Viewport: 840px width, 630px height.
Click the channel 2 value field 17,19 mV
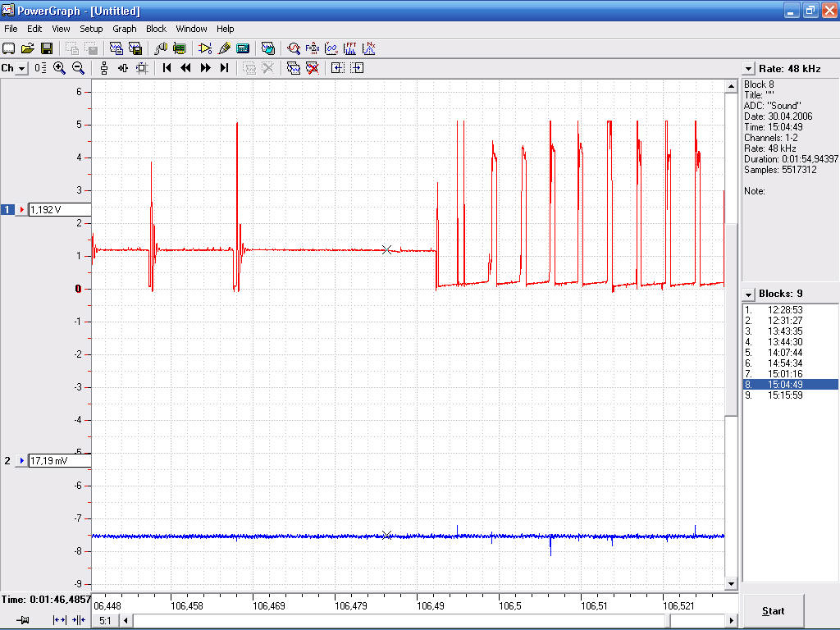(x=59, y=461)
